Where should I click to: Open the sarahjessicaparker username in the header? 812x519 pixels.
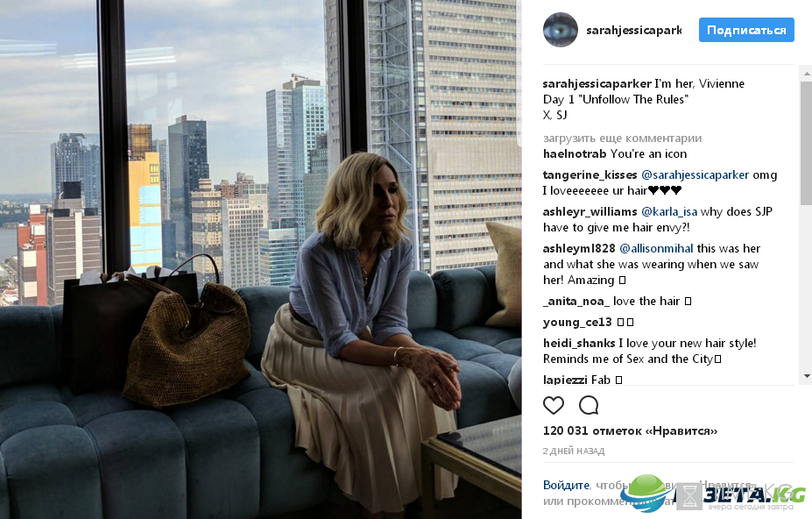[x=634, y=31]
